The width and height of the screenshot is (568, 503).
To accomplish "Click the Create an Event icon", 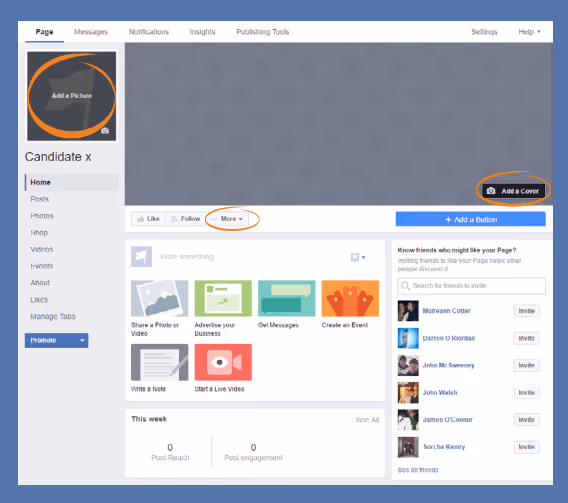I will point(350,298).
